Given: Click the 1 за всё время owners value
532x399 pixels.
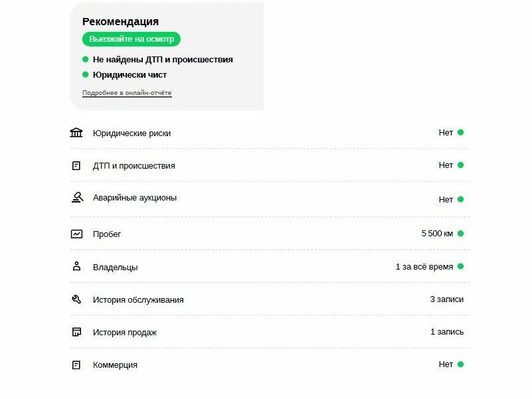Looking at the screenshot, I should click(x=424, y=267).
